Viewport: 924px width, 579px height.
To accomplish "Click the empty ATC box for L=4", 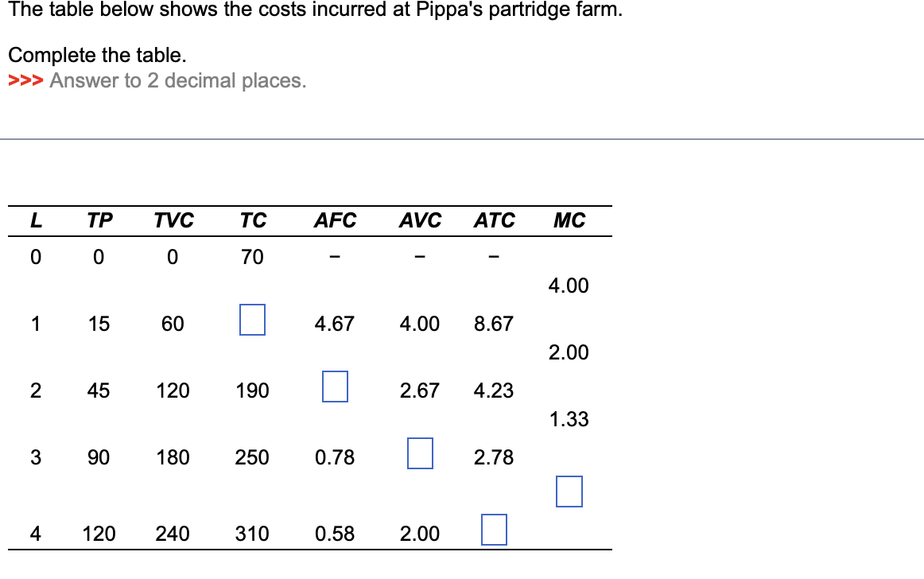I will point(494,530).
